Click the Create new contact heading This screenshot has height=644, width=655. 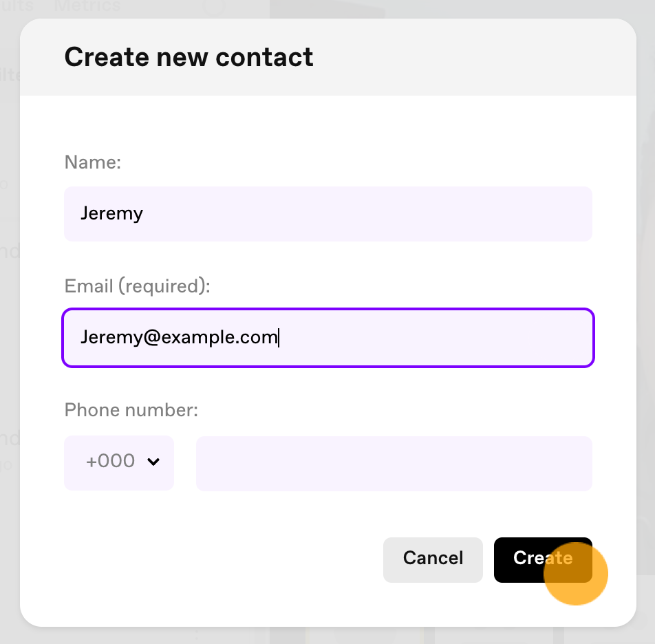[189, 57]
